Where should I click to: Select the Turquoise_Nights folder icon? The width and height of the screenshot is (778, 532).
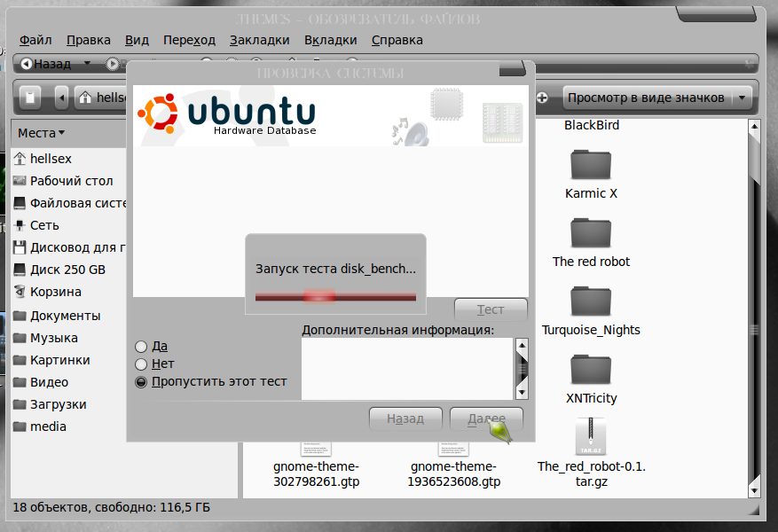[591, 301]
